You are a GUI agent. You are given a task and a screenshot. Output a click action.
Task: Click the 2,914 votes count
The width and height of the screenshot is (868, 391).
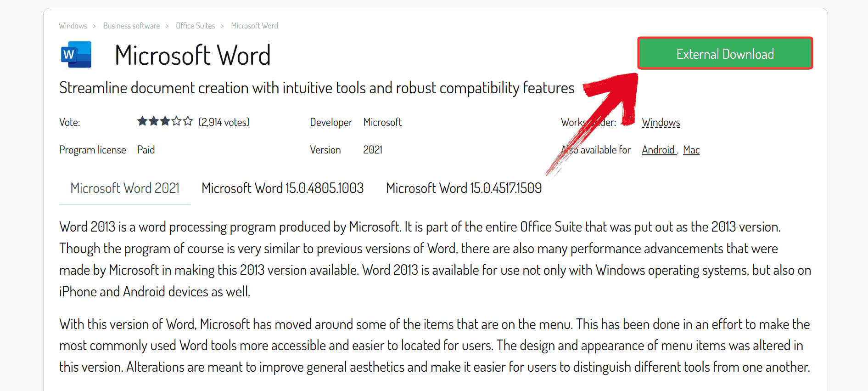224,122
